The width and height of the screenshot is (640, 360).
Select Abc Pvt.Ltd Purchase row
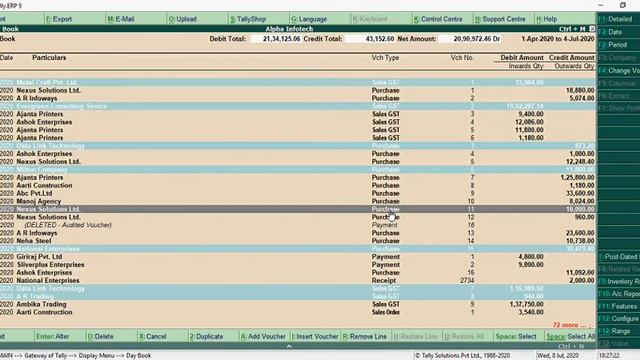[x=298, y=193]
